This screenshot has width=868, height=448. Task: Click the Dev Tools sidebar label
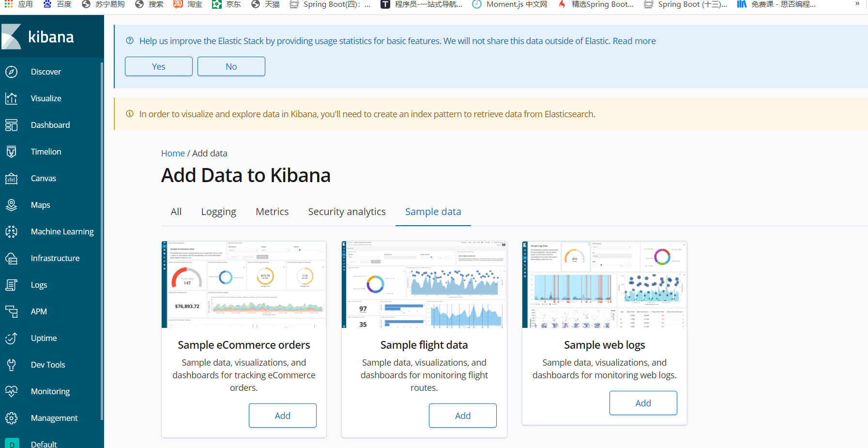(48, 365)
